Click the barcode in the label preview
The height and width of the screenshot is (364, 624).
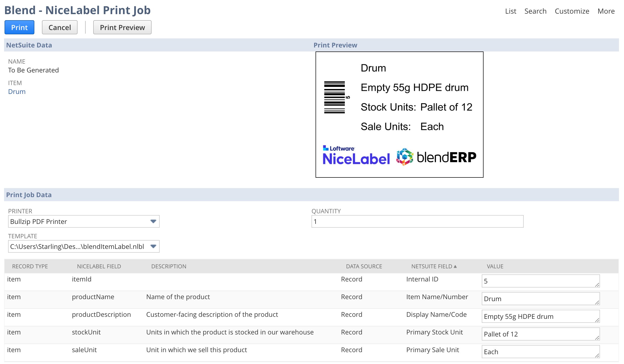(x=334, y=97)
